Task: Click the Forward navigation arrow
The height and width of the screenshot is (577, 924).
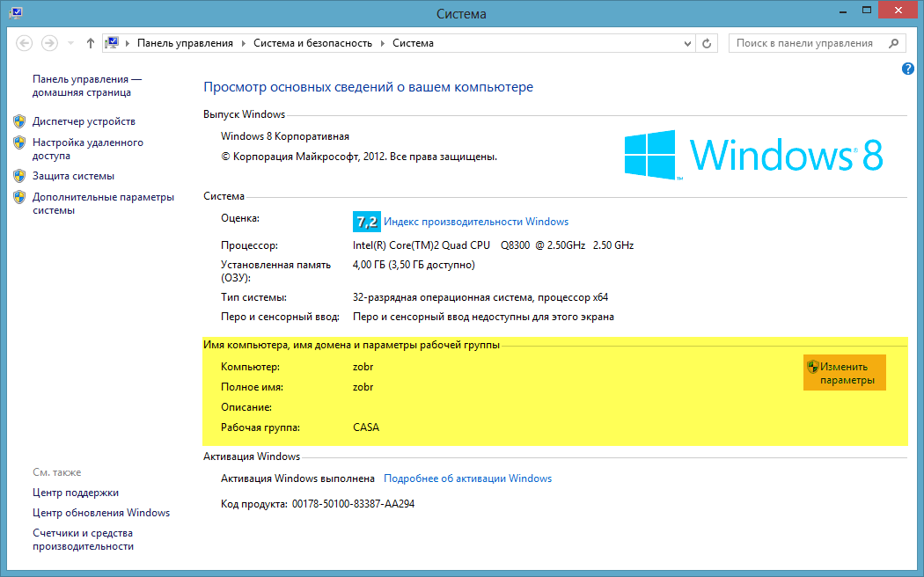Action: (x=49, y=43)
